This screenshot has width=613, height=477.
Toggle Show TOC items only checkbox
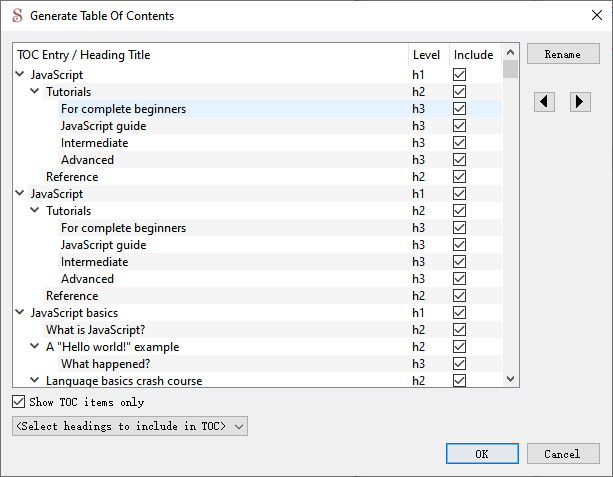pos(18,402)
